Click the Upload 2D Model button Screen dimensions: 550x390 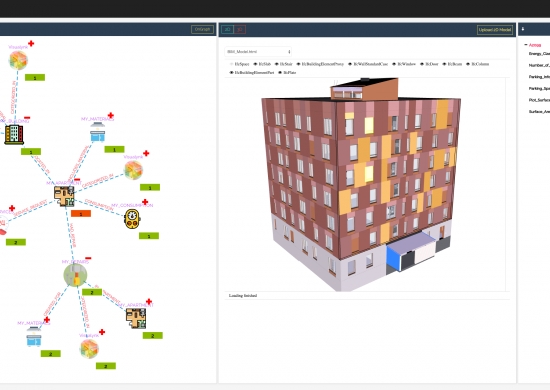495,30
